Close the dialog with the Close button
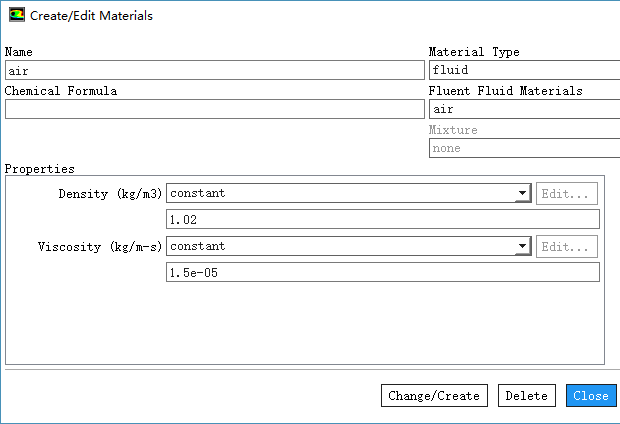 click(590, 396)
